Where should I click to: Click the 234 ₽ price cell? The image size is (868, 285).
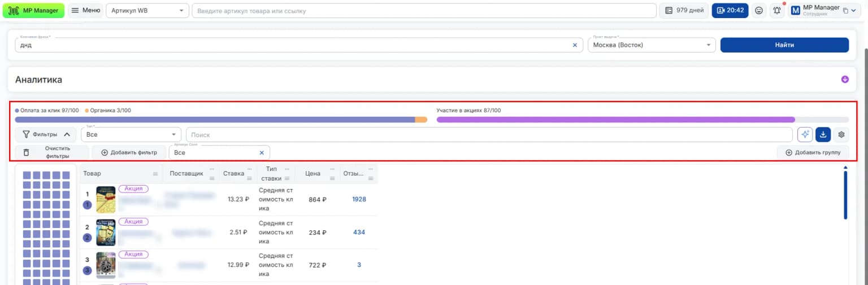(x=318, y=232)
